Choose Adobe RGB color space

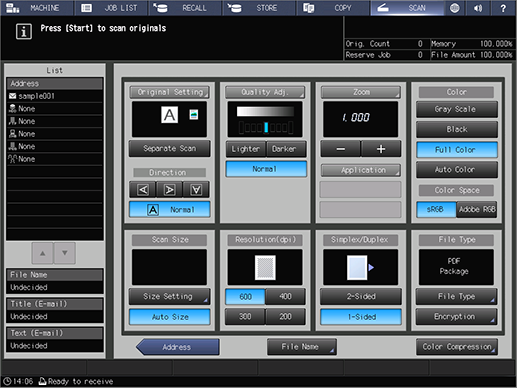pos(477,209)
